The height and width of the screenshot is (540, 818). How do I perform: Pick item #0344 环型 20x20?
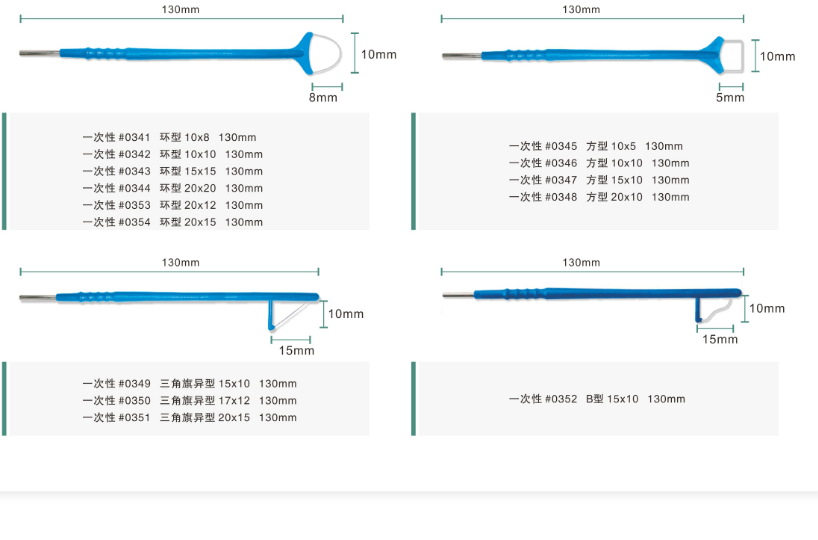pyautogui.click(x=172, y=188)
